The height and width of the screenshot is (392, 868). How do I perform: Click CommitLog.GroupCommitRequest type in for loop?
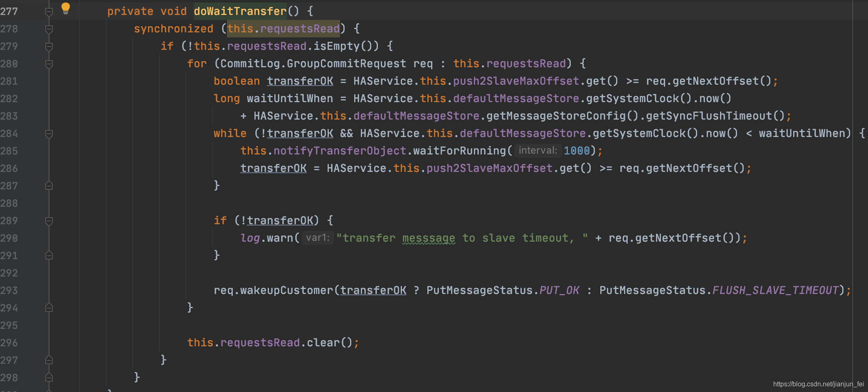(313, 64)
